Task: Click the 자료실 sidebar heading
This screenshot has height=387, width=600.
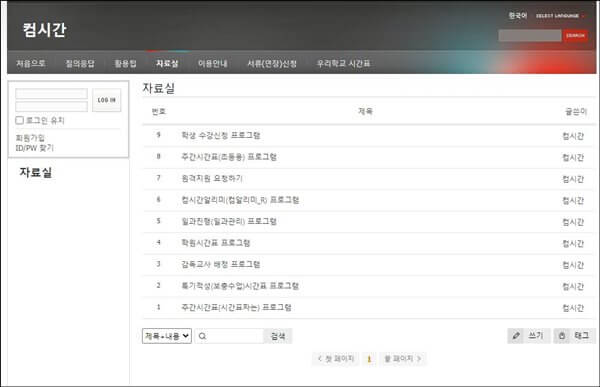Action: click(x=36, y=172)
